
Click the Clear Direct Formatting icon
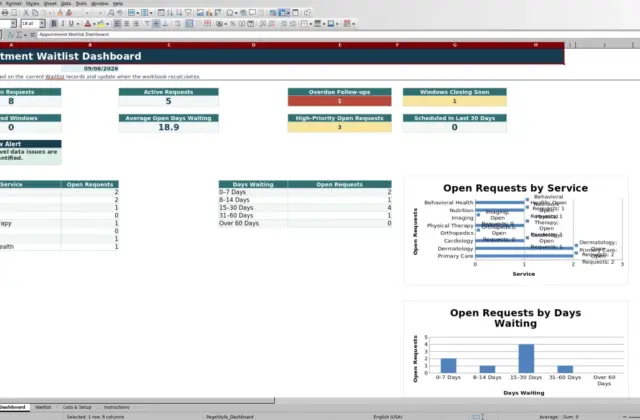coord(69,13)
